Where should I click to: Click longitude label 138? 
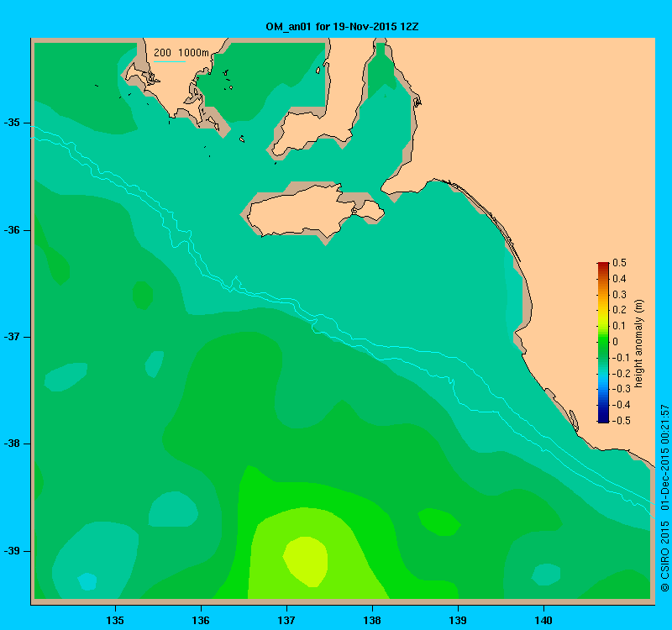[x=372, y=620]
